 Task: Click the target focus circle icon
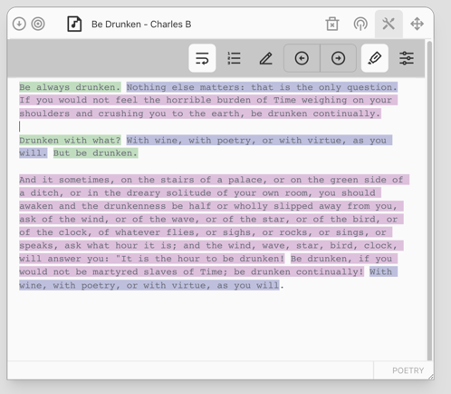[38, 24]
